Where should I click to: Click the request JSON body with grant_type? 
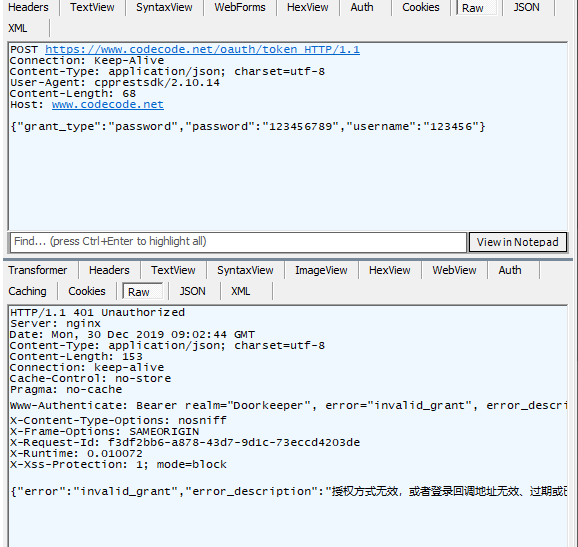[x=248, y=127]
